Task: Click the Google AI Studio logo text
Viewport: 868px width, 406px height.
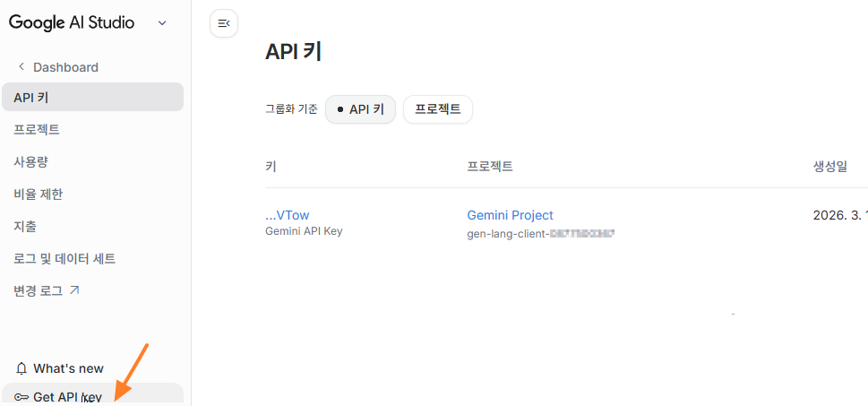Action: point(72,22)
